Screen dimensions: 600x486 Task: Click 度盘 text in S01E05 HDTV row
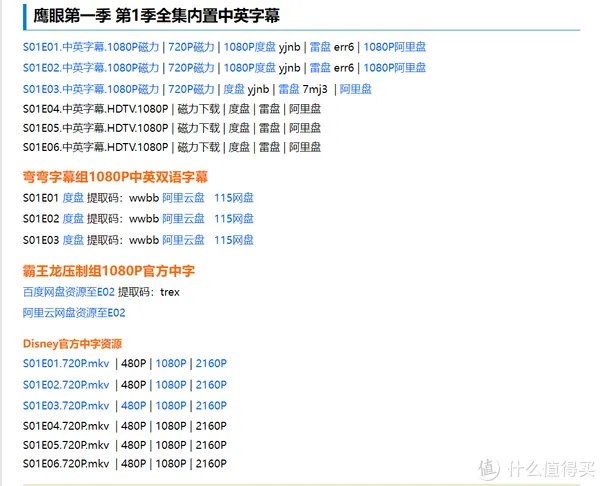(x=239, y=128)
